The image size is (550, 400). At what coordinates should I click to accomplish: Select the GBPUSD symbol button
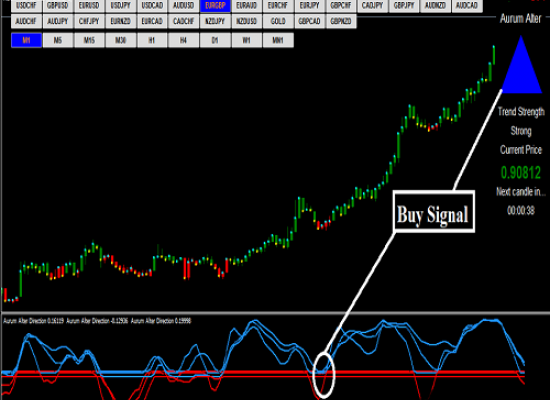(x=58, y=6)
